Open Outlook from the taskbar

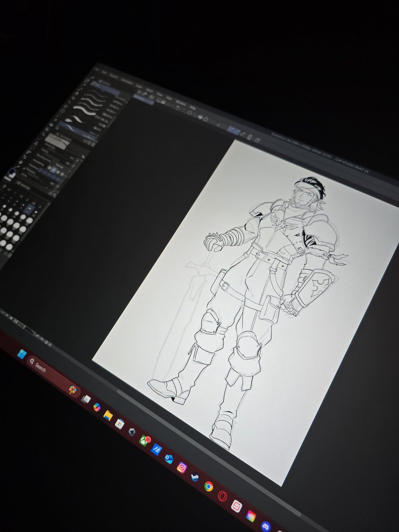point(168,458)
